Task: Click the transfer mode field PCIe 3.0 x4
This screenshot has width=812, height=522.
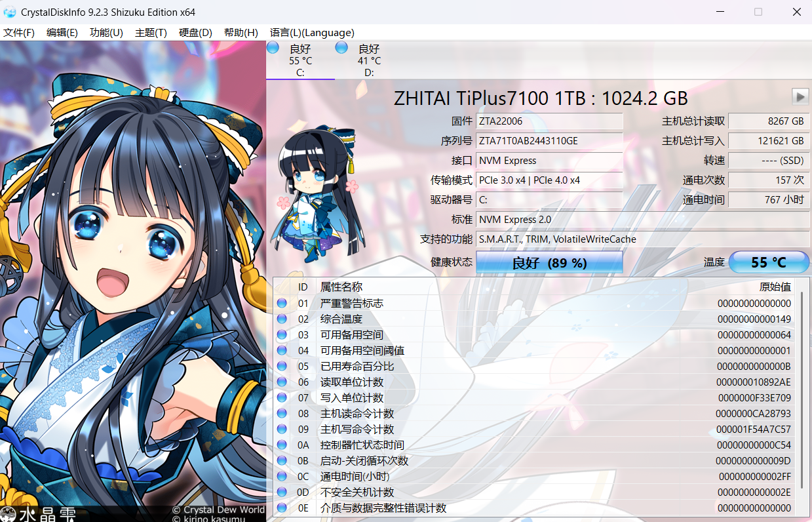Action: [x=549, y=180]
